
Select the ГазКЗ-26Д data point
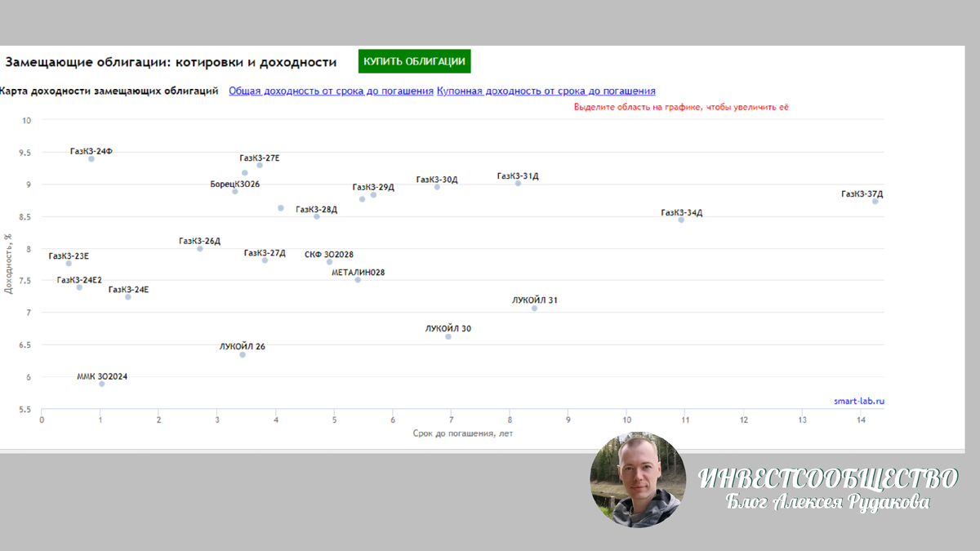pos(200,248)
